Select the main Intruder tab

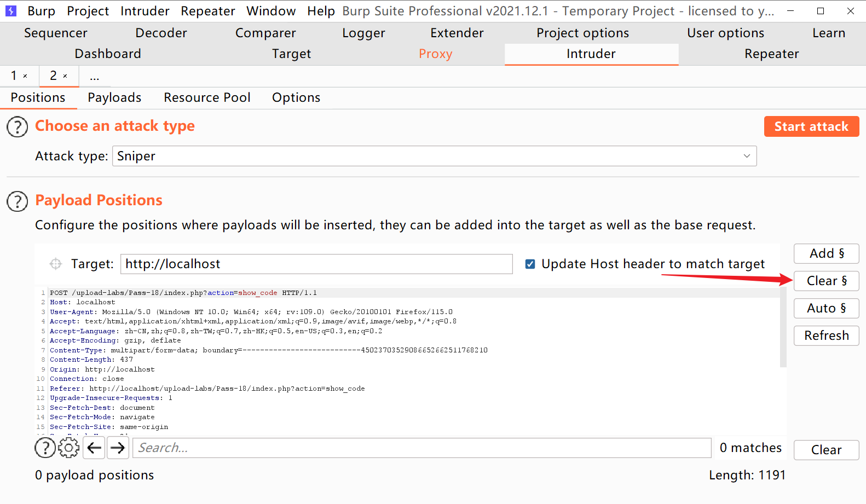[591, 54]
